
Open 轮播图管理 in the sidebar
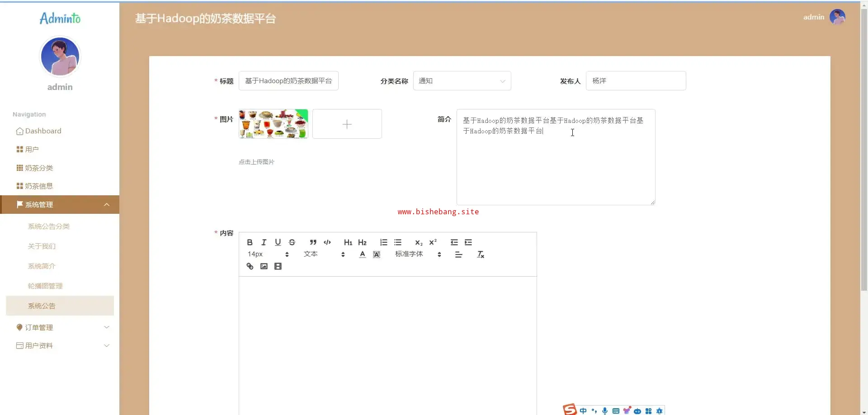[x=45, y=286]
